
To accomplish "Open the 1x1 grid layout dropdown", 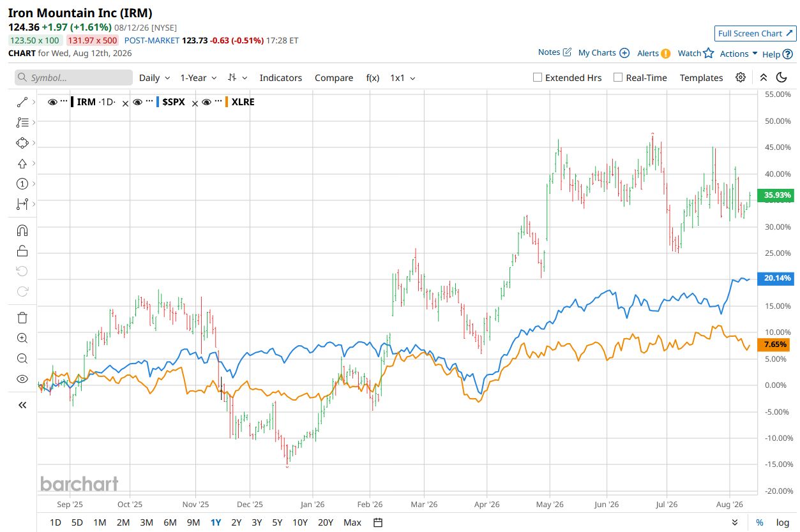I will coord(403,78).
